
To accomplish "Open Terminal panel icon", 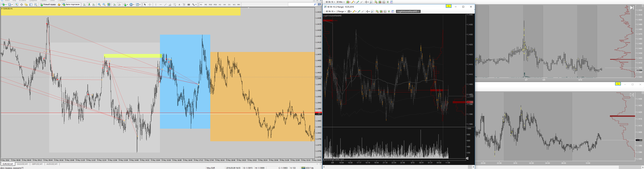I will pos(31,5).
